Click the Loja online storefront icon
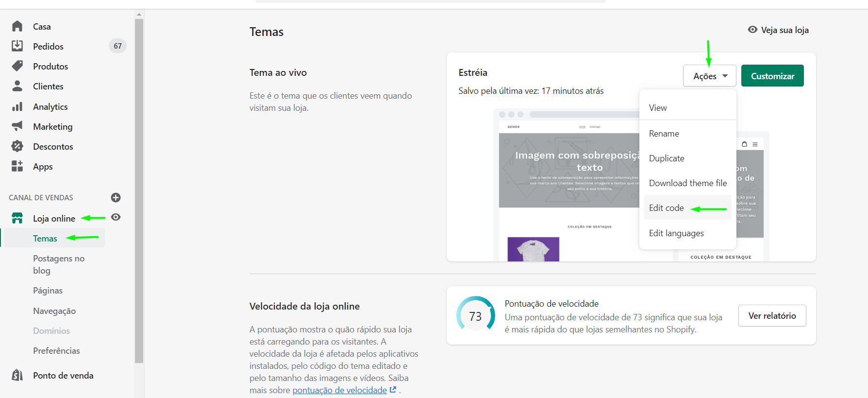This screenshot has height=398, width=868. point(17,218)
